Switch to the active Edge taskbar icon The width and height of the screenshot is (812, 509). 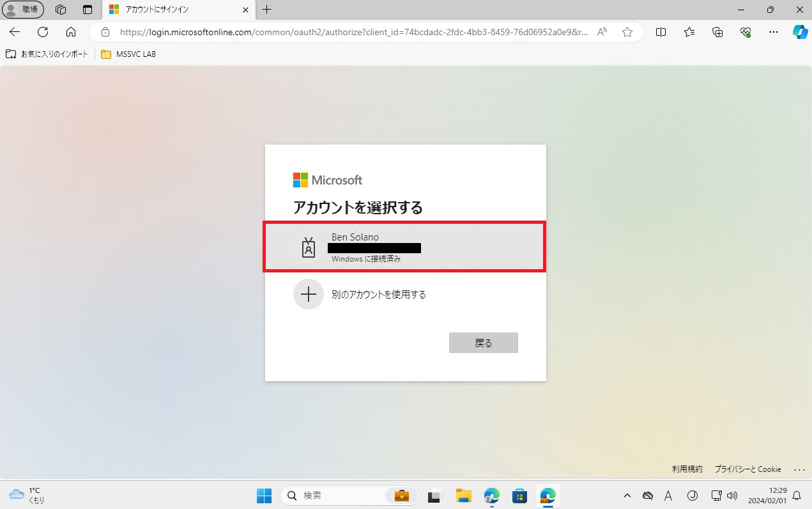click(x=548, y=495)
